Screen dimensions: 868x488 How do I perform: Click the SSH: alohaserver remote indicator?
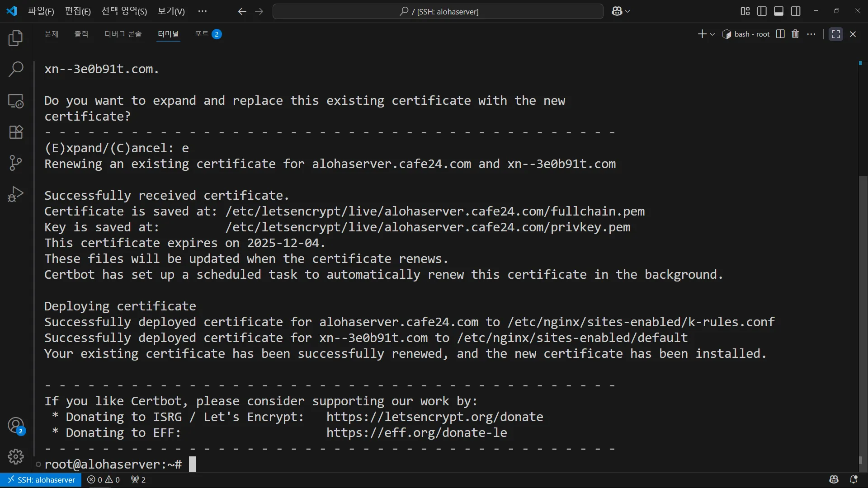(41, 479)
